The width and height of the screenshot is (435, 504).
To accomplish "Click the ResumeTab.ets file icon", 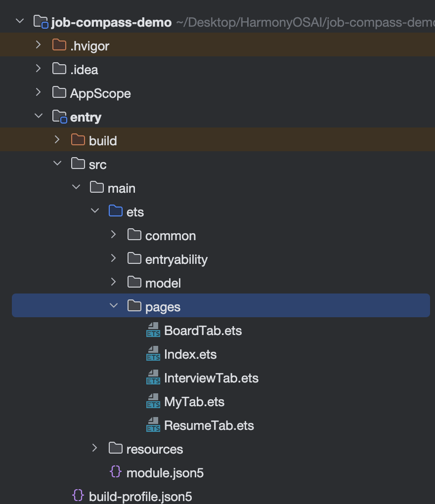I will pyautogui.click(x=153, y=425).
